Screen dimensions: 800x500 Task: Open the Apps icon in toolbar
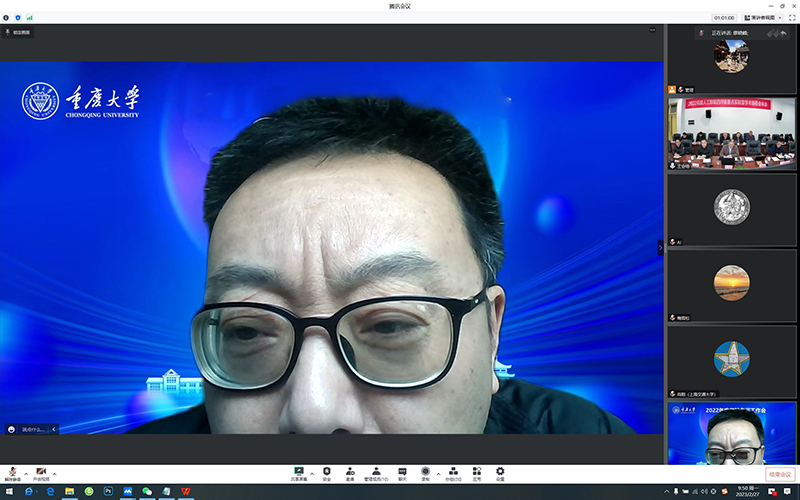tap(477, 472)
